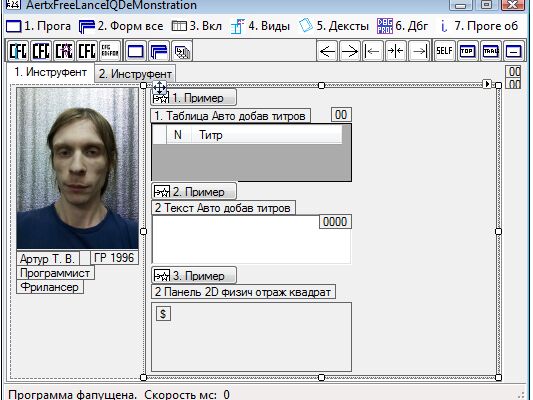Open the CFG EDITOR toolbar icon
The image size is (533, 400).
(x=110, y=51)
